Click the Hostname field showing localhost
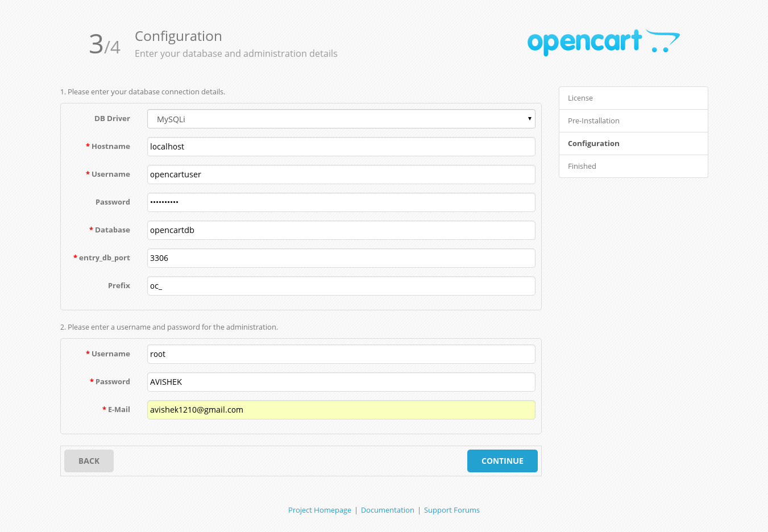This screenshot has width=768, height=532. click(341, 146)
